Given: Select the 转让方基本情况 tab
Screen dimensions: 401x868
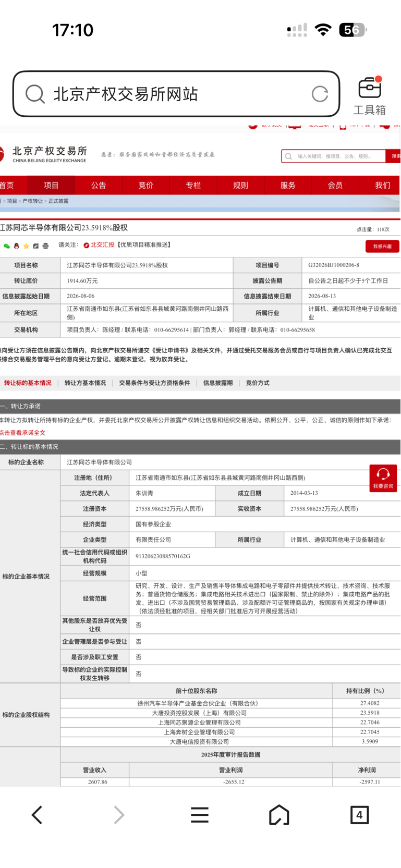Looking at the screenshot, I should 85,383.
